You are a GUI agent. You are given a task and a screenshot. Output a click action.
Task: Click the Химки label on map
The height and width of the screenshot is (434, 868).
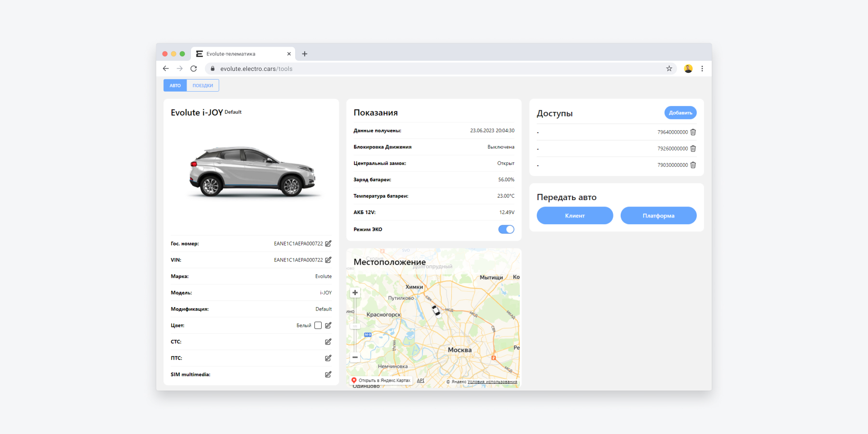point(414,287)
